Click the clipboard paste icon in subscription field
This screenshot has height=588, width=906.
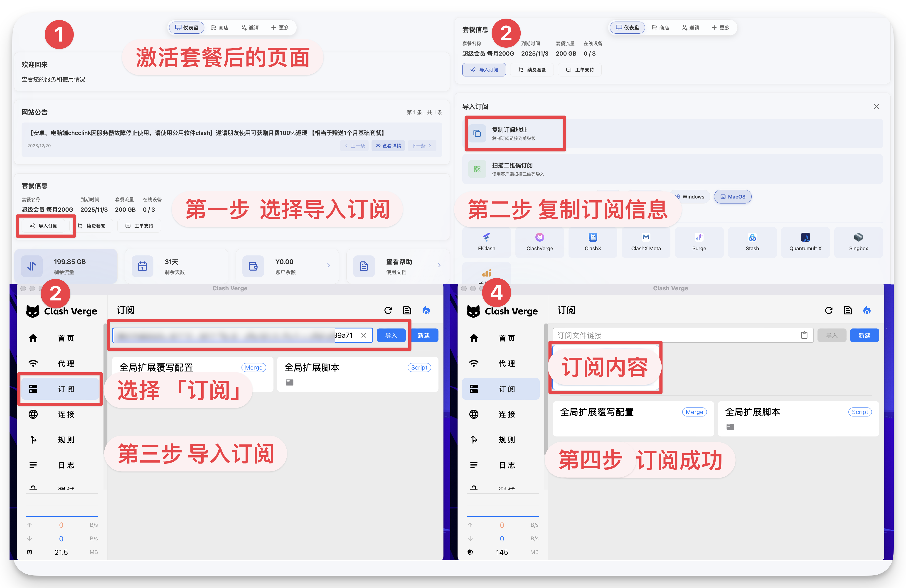click(x=804, y=335)
